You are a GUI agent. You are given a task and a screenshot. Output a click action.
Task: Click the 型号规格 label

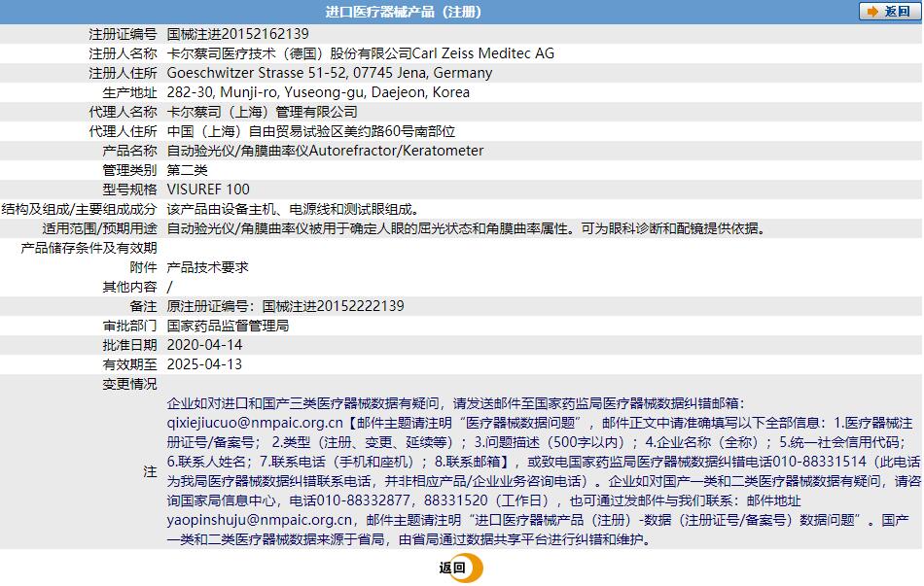point(129,190)
